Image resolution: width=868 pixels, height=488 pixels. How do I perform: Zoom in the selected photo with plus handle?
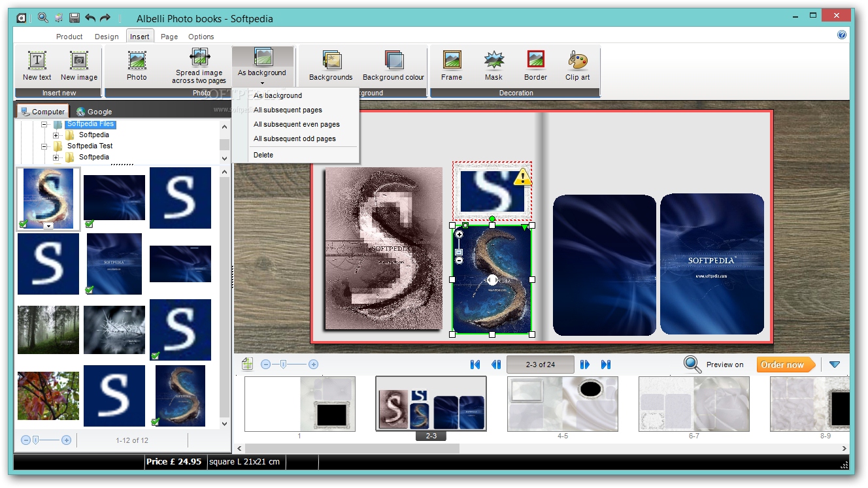pyautogui.click(x=459, y=235)
